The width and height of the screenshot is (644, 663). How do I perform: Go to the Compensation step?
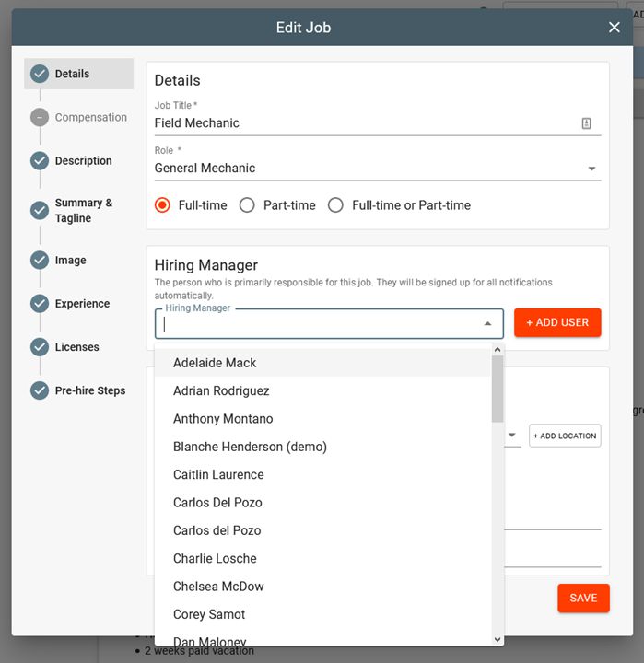point(78,117)
